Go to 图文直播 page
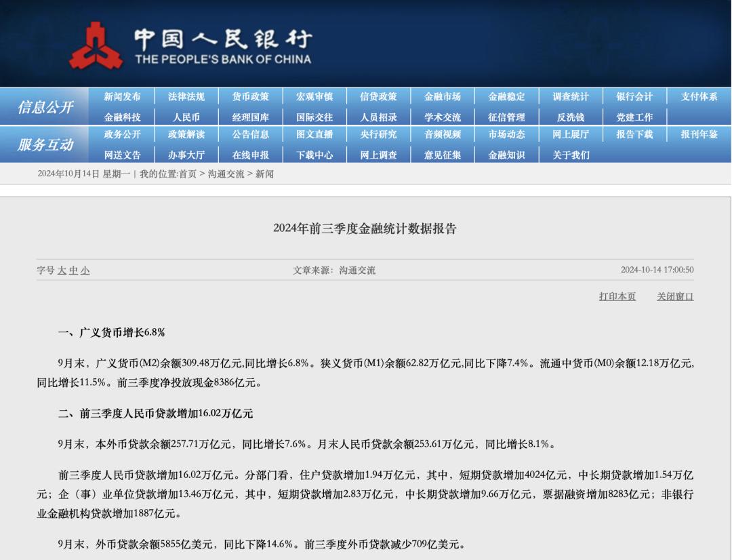The width and height of the screenshot is (732, 560). click(314, 134)
